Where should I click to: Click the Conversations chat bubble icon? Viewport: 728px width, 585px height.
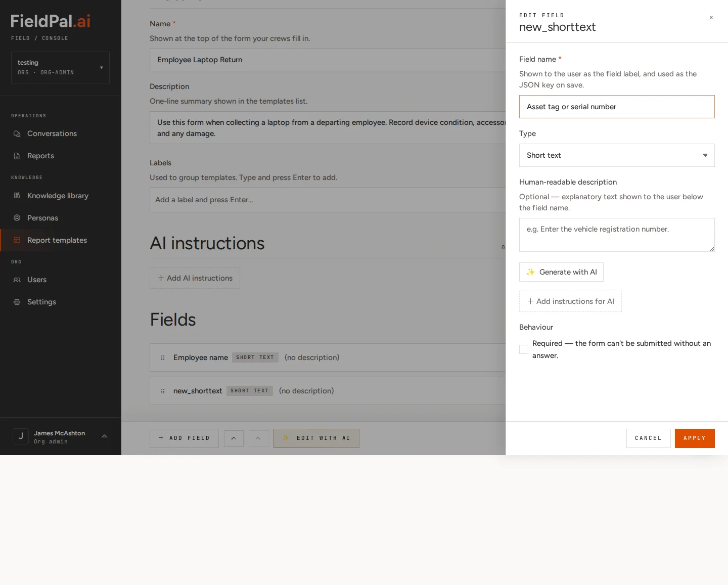17,133
